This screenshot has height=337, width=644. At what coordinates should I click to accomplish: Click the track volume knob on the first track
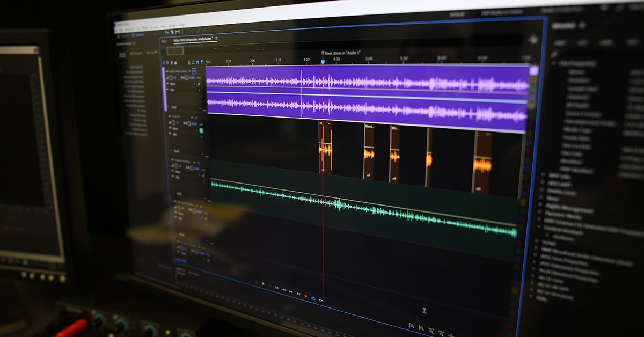[x=171, y=77]
